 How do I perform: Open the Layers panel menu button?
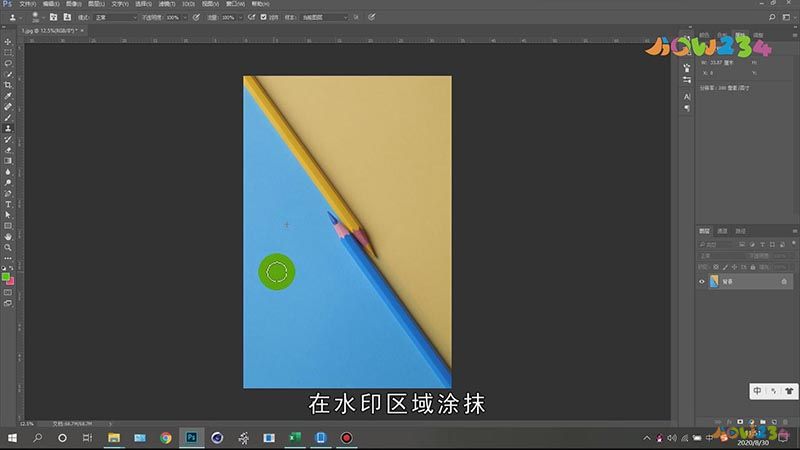(794, 231)
